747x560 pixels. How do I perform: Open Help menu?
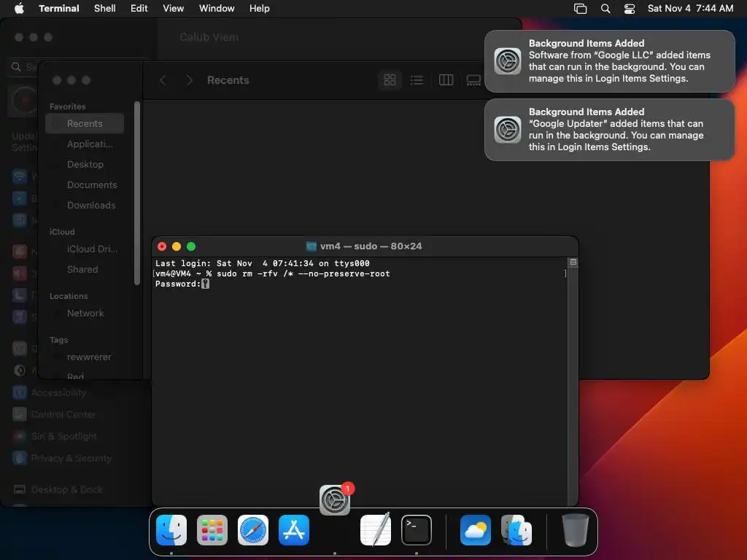[x=260, y=8]
